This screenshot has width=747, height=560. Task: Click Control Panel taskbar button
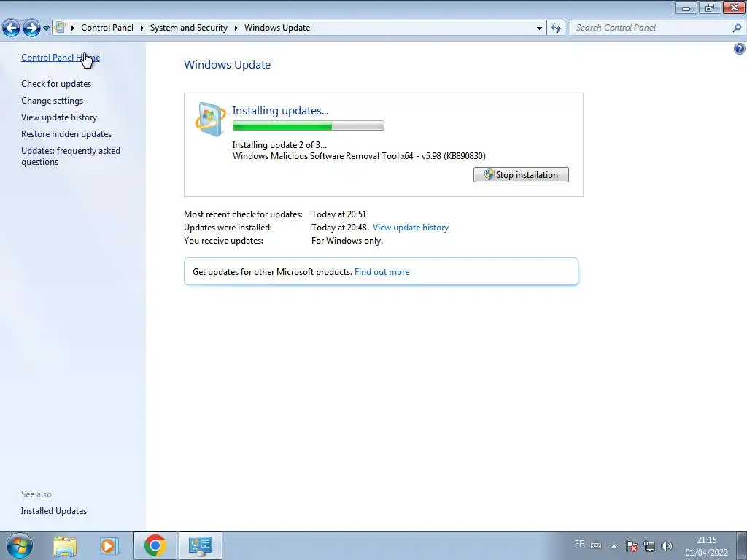click(200, 545)
